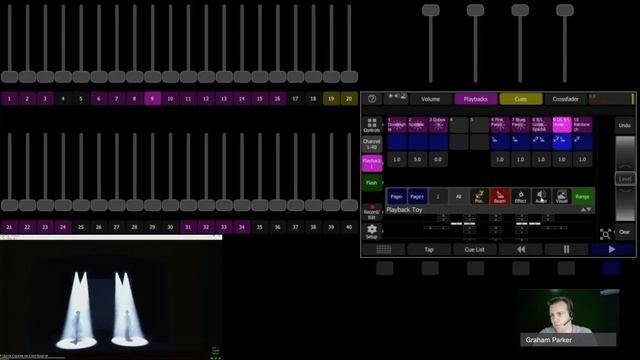Click the 5.0 time value under playback 2

[417, 159]
